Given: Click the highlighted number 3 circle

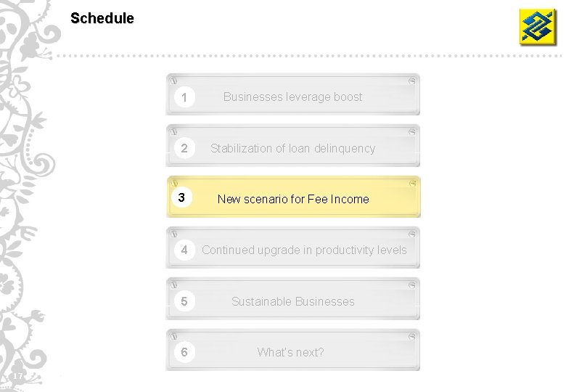Looking at the screenshot, I should pyautogui.click(x=181, y=197).
